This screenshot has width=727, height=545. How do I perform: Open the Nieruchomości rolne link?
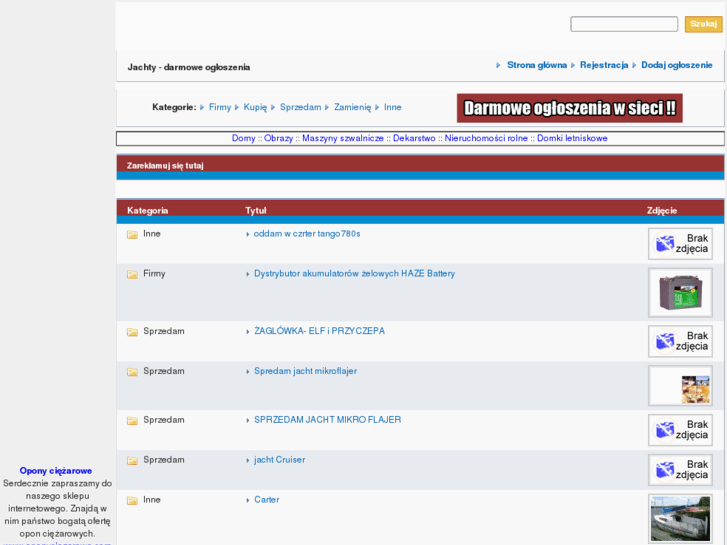click(486, 138)
